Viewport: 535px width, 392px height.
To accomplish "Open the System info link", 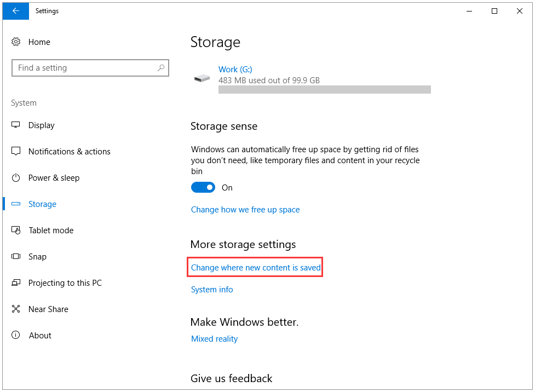I will [212, 289].
